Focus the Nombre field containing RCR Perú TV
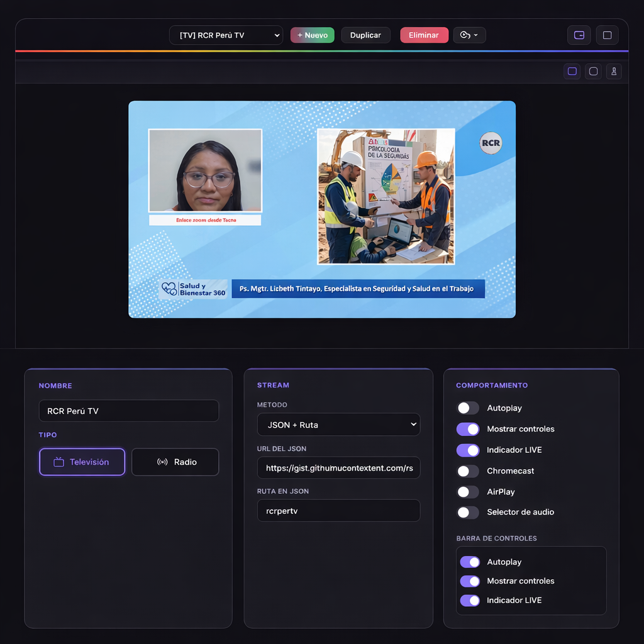644x644 pixels. (129, 411)
